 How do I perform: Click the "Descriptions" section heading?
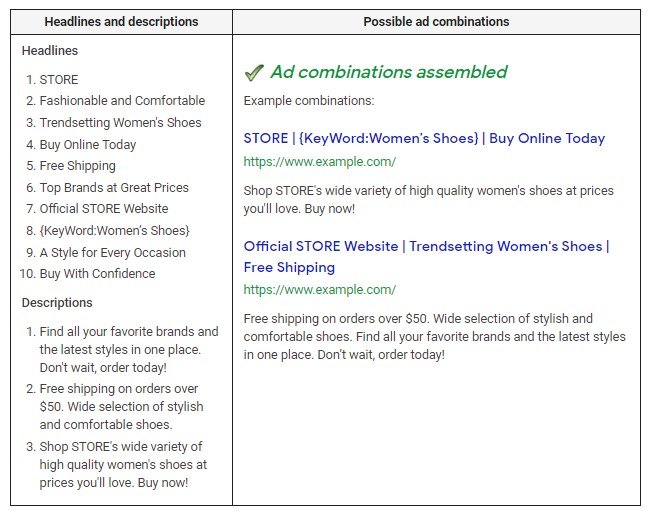pos(57,303)
